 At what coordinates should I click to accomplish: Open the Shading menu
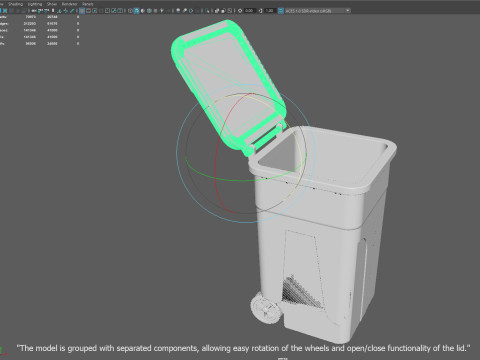pyautogui.click(x=15, y=4)
